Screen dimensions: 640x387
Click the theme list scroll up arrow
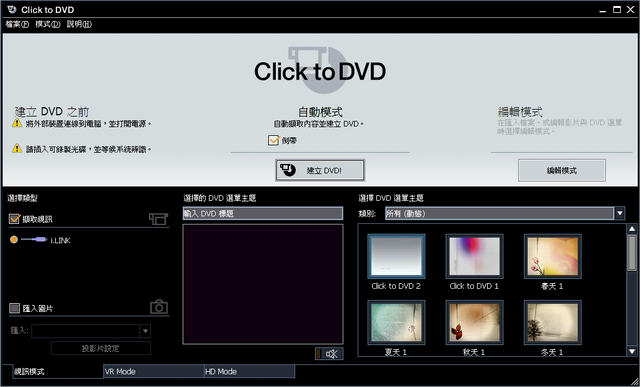pyautogui.click(x=632, y=229)
